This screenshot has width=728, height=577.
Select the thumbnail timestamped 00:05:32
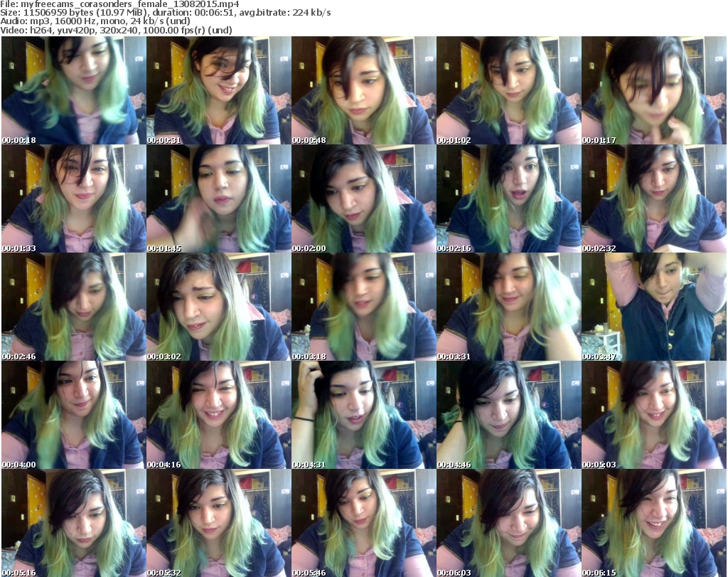coord(219,523)
